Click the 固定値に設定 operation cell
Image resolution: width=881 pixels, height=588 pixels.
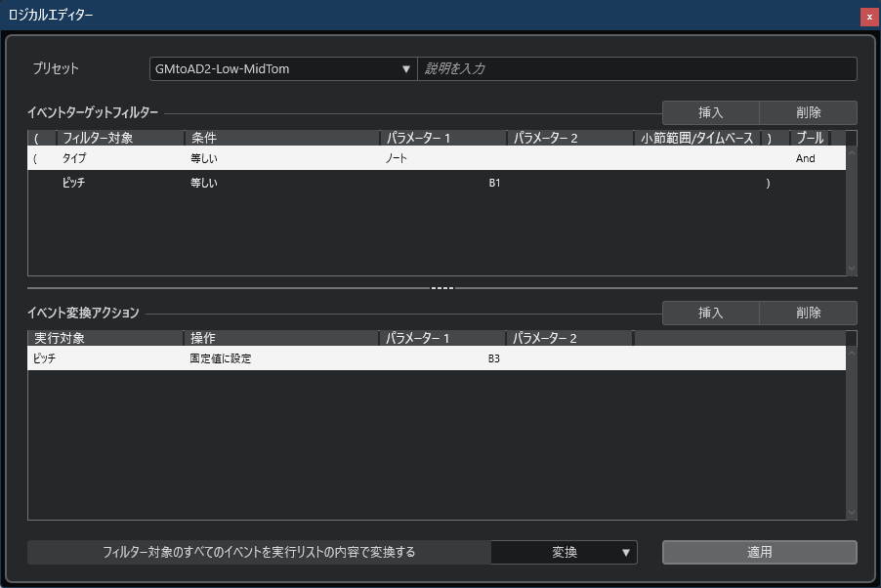click(x=221, y=358)
